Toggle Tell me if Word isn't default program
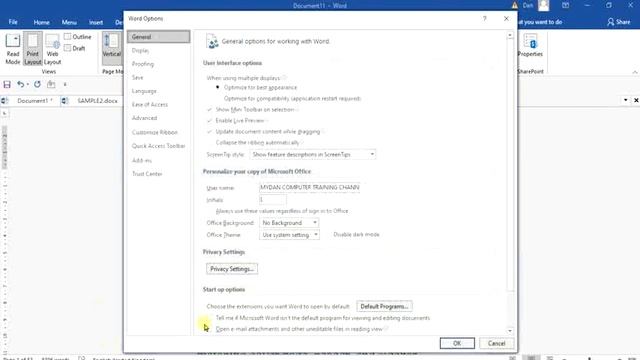Screen dimensions: 640x360 tap(209, 318)
